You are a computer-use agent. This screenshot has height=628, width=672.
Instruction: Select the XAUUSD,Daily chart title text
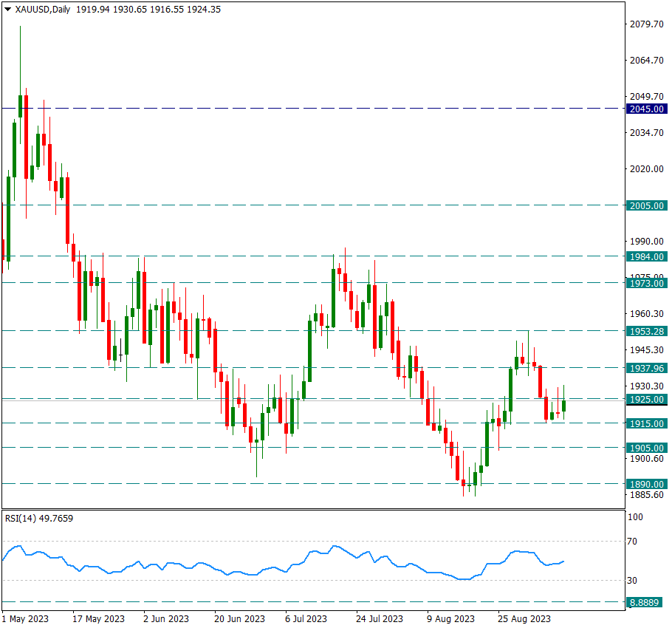click(42, 10)
